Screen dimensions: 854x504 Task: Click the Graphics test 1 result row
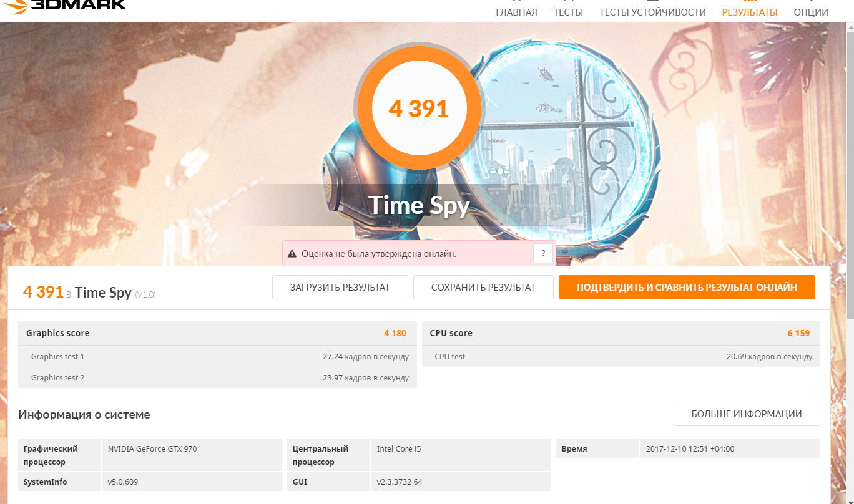(217, 356)
